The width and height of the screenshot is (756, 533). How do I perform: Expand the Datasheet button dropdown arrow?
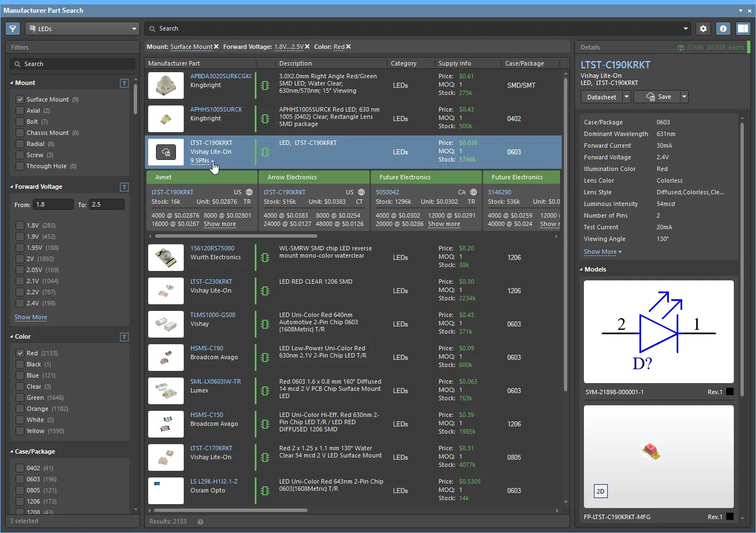coord(627,97)
